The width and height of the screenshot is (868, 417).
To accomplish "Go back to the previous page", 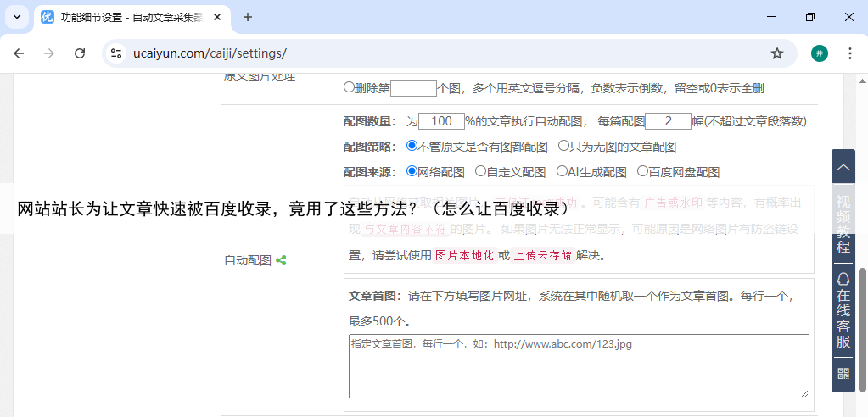I will click(x=19, y=53).
